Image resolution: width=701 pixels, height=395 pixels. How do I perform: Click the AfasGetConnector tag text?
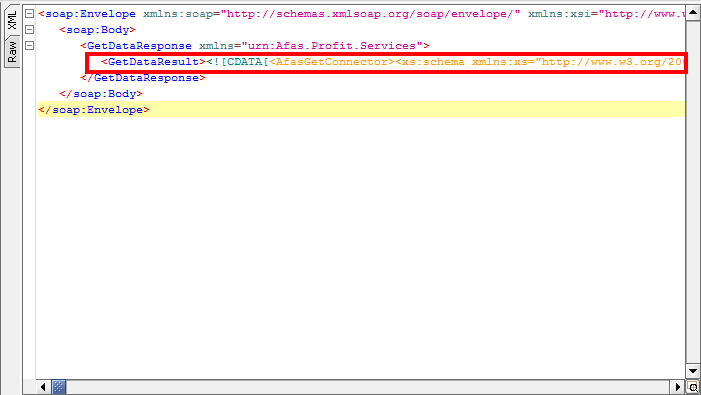[x=332, y=62]
